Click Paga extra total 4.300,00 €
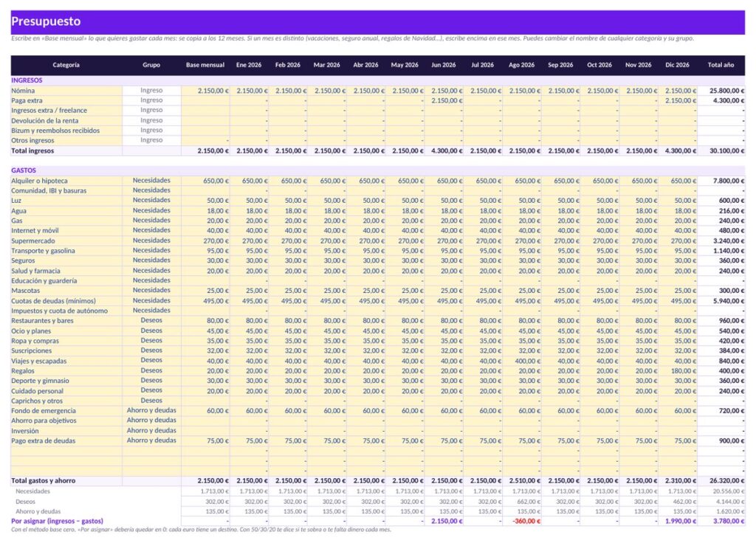Image resolution: width=756 pixels, height=543 pixels. click(x=721, y=100)
